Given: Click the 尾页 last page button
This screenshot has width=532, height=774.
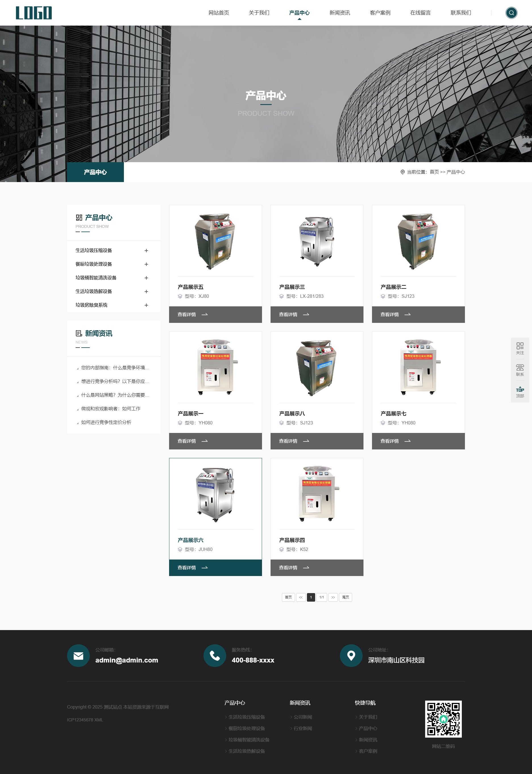Looking at the screenshot, I should (345, 597).
